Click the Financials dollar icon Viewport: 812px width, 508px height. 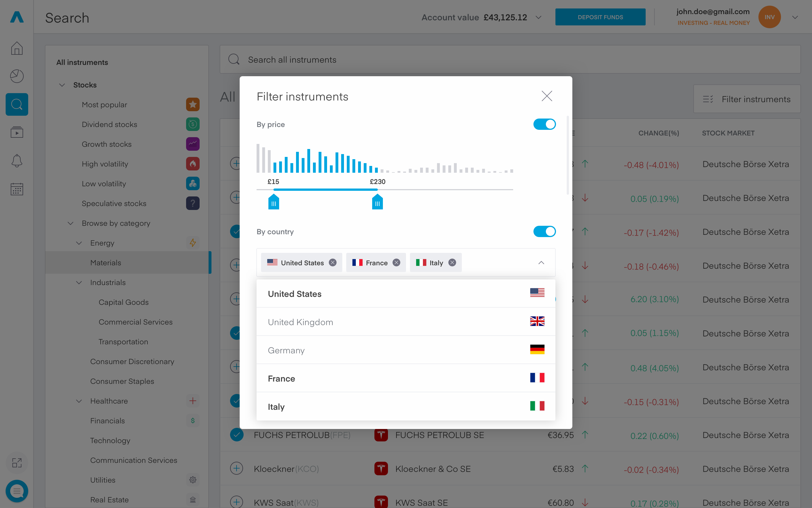coord(193,420)
